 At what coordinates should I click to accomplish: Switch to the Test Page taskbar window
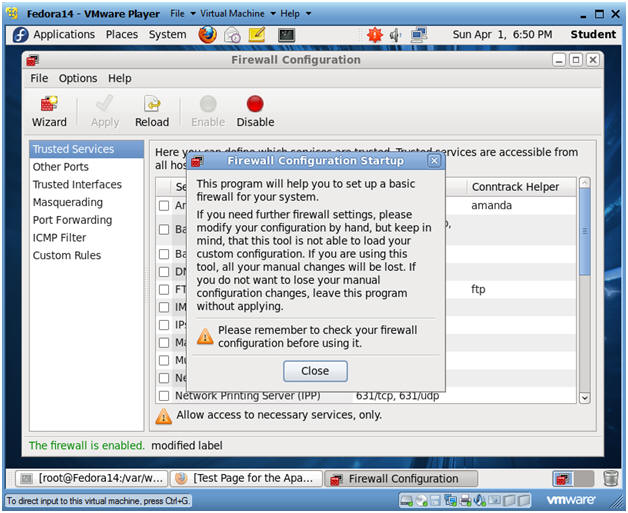pos(246,478)
